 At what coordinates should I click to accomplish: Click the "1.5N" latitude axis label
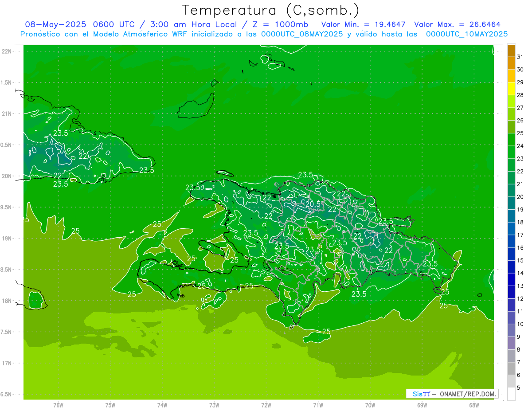[7, 82]
